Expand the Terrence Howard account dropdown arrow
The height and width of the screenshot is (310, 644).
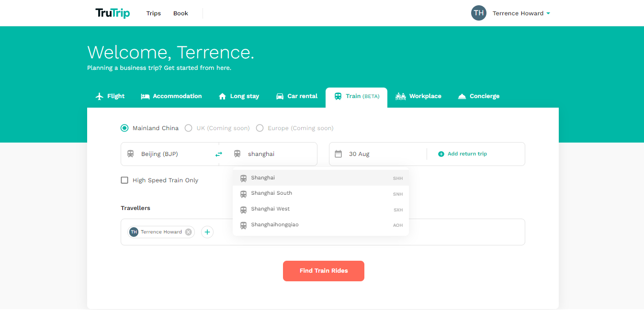pos(548,13)
